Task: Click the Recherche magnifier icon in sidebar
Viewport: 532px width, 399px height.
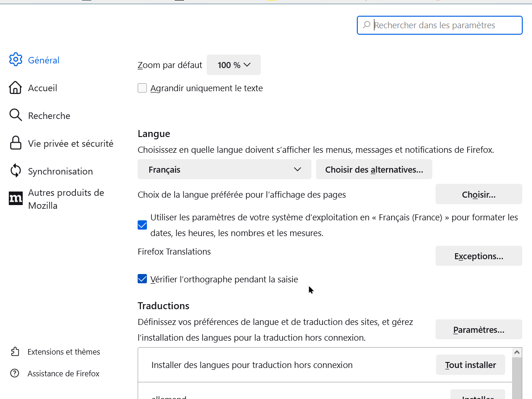Action: tap(16, 115)
